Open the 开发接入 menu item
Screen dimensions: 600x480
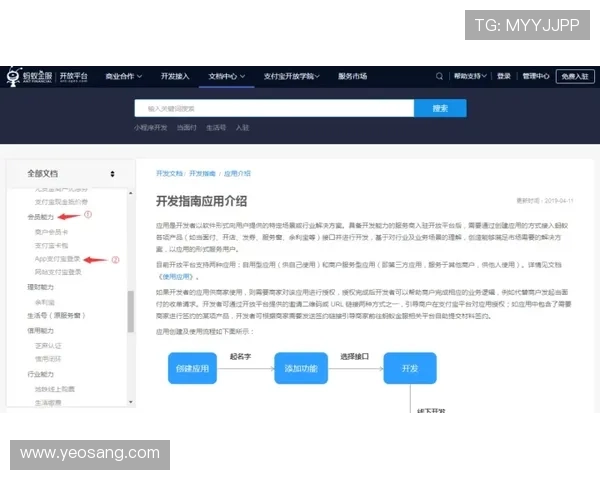coord(175,77)
